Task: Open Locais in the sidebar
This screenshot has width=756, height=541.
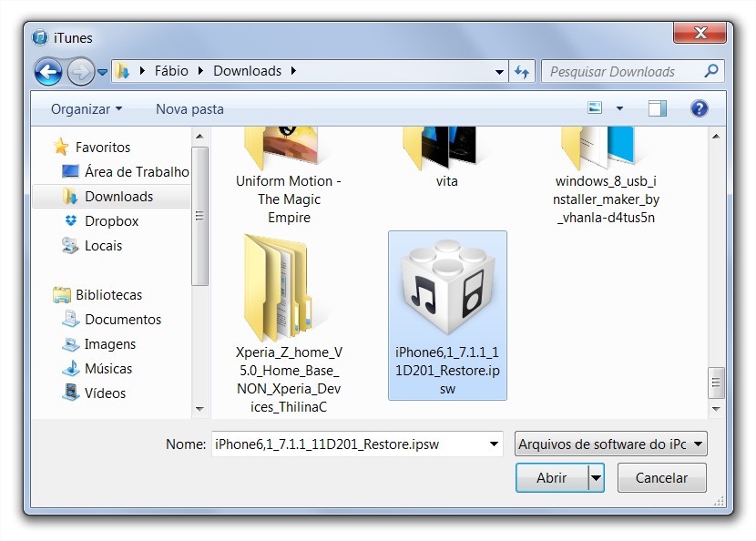Action: (x=103, y=245)
